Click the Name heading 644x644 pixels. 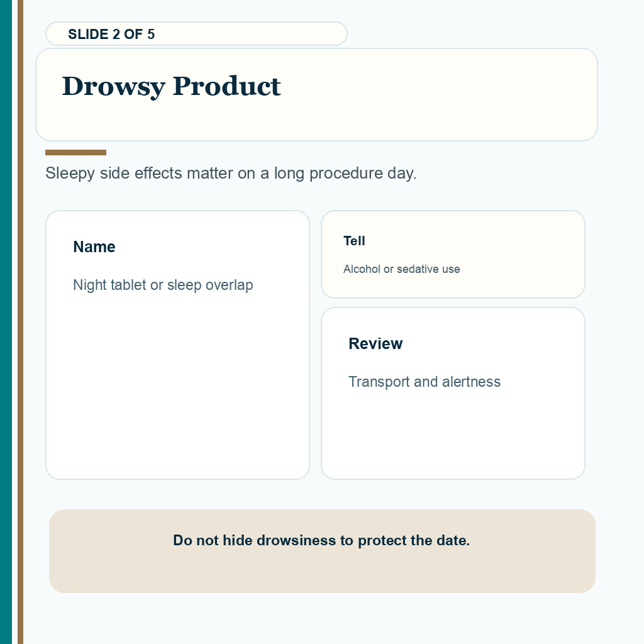tap(94, 247)
